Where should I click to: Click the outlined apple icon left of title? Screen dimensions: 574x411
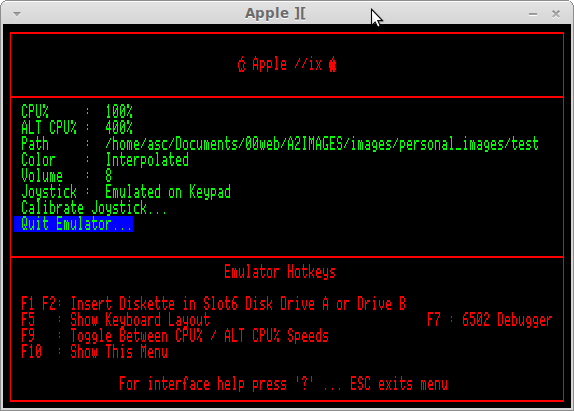pos(241,65)
